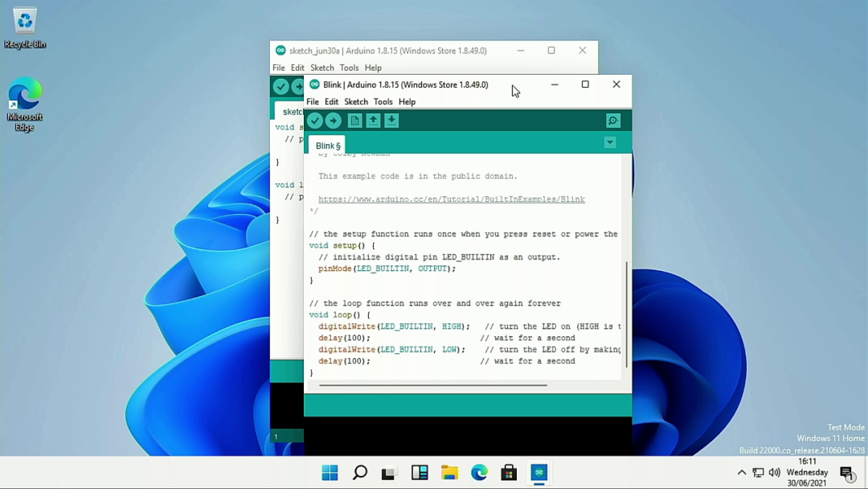
Task: Open the Sketch menu in Blink window
Action: click(356, 102)
